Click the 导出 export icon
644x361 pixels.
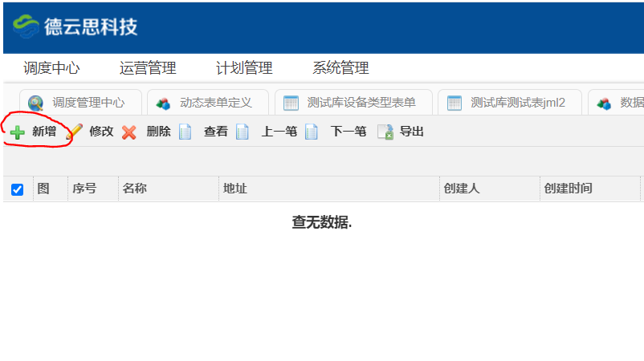[385, 132]
